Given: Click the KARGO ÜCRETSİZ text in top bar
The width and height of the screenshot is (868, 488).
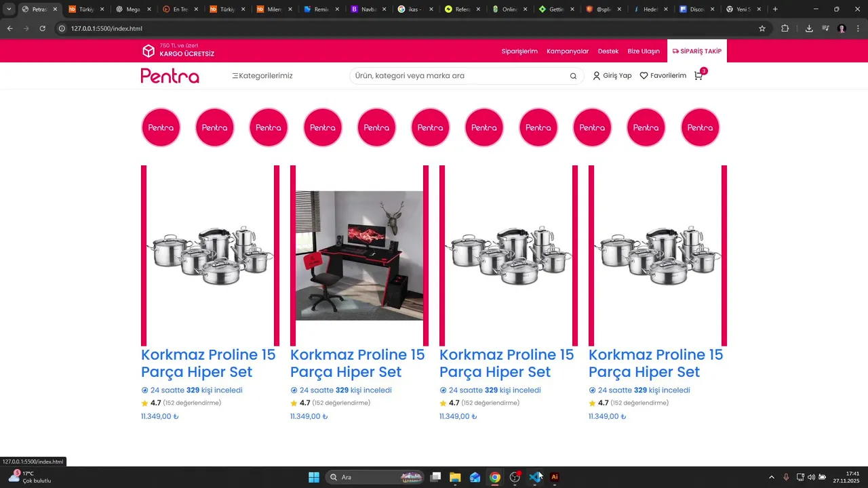Looking at the screenshot, I should pos(187,54).
